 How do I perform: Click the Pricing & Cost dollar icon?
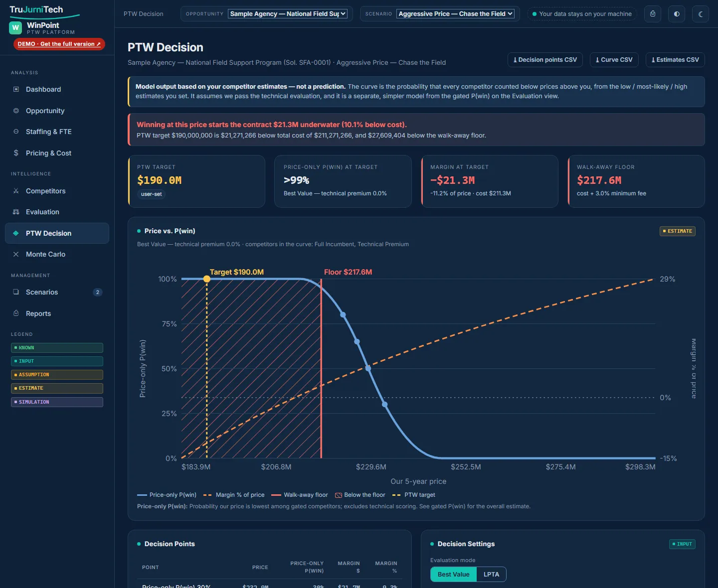(x=16, y=153)
